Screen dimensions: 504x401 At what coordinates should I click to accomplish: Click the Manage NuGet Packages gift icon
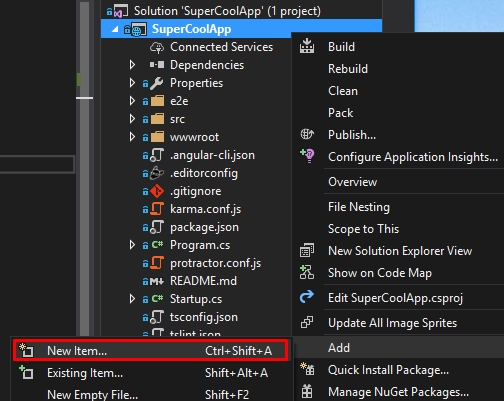pyautogui.click(x=307, y=391)
